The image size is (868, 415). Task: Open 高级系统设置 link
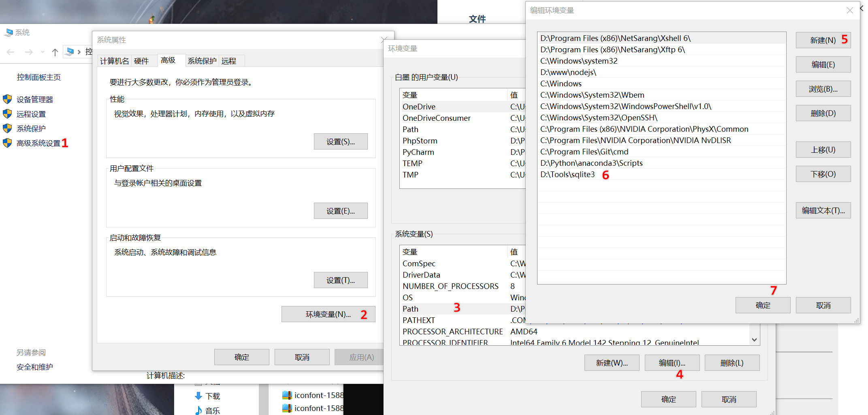38,143
